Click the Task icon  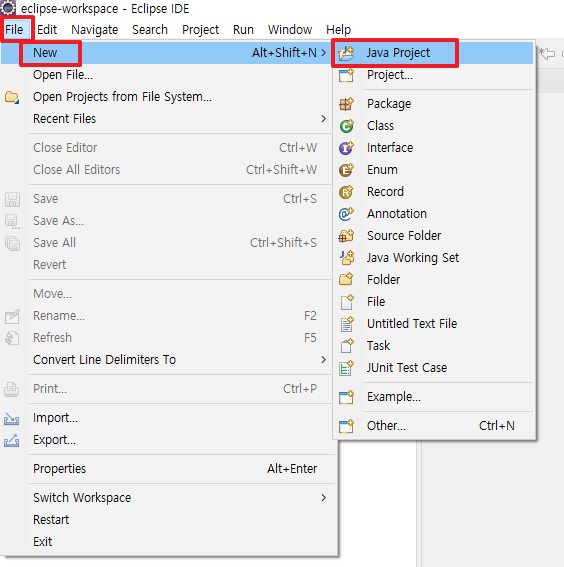346,346
